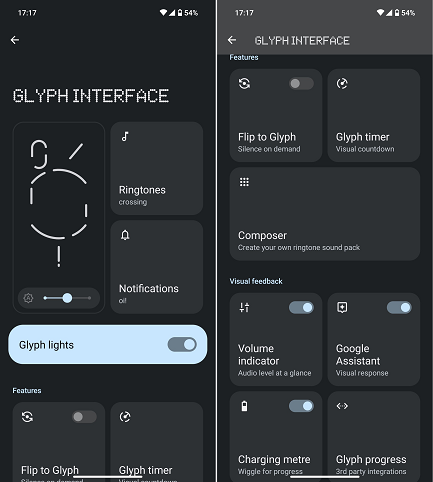Tap the large GLYPH INTERFACE title on left screen
Image resolution: width=433 pixels, height=482 pixels.
(91, 96)
